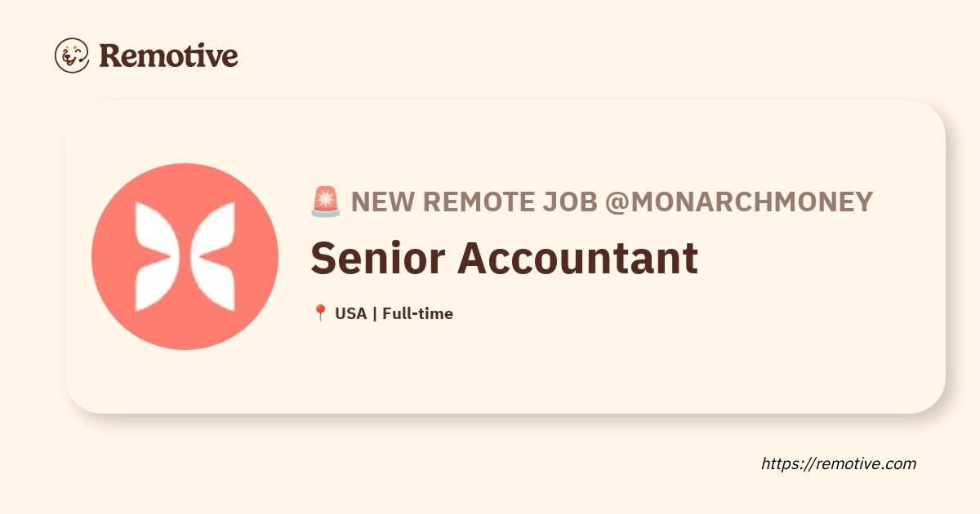The image size is (980, 514).
Task: Click the Remotive wordmark text
Action: (x=168, y=55)
